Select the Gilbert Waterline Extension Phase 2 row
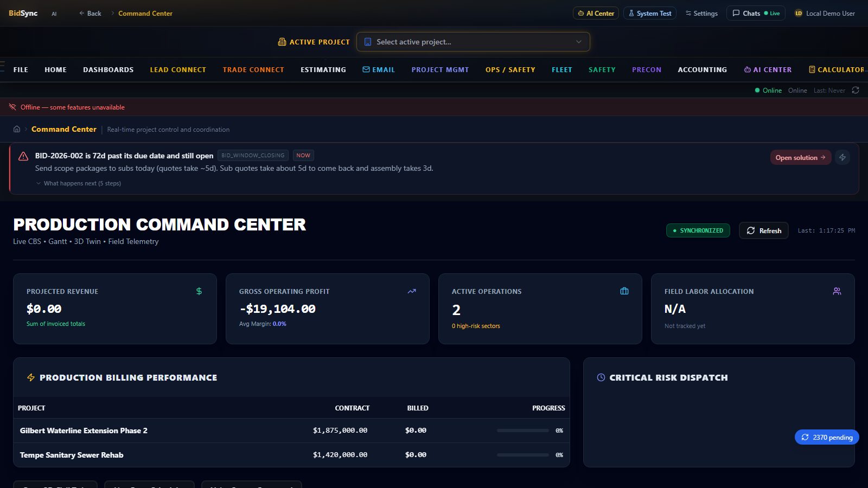 coord(291,431)
